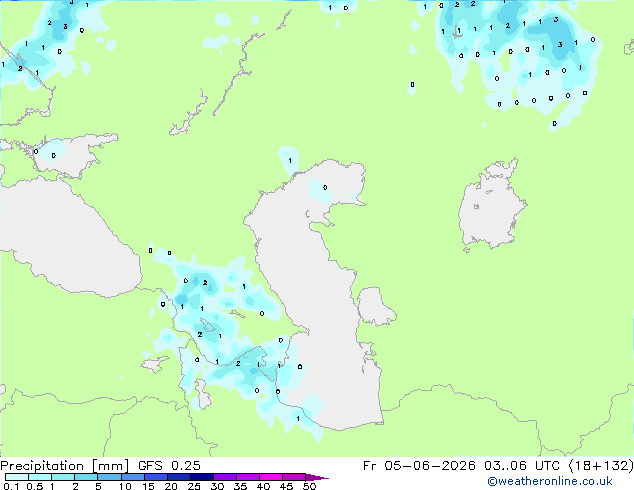Screen dimensions: 634x490
Task: Click the legend label '40'
Action: tap(263, 486)
